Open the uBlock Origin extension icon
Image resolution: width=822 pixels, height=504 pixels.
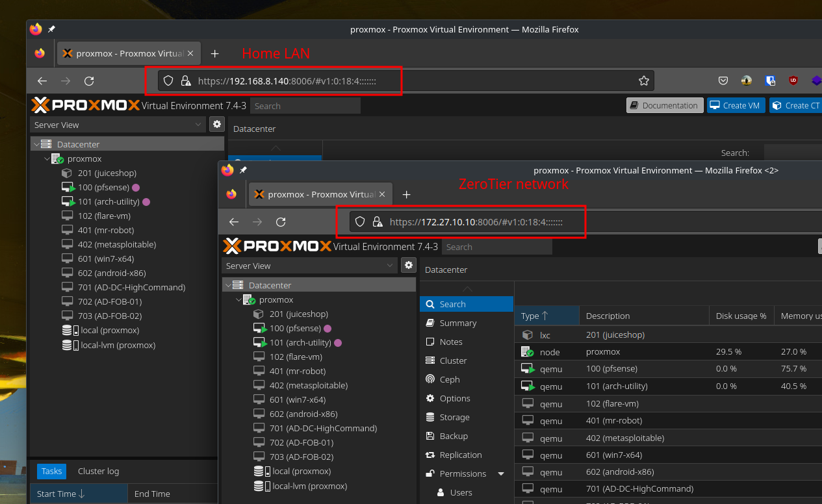793,81
